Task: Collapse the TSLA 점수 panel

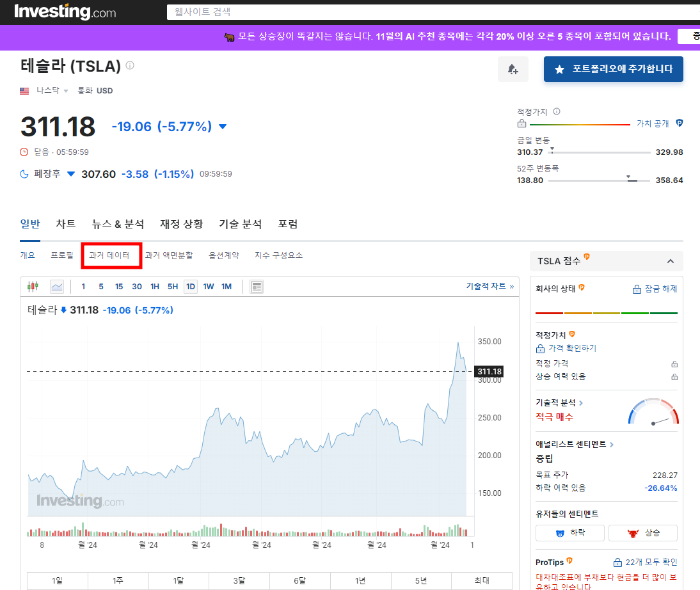Action: (x=671, y=261)
